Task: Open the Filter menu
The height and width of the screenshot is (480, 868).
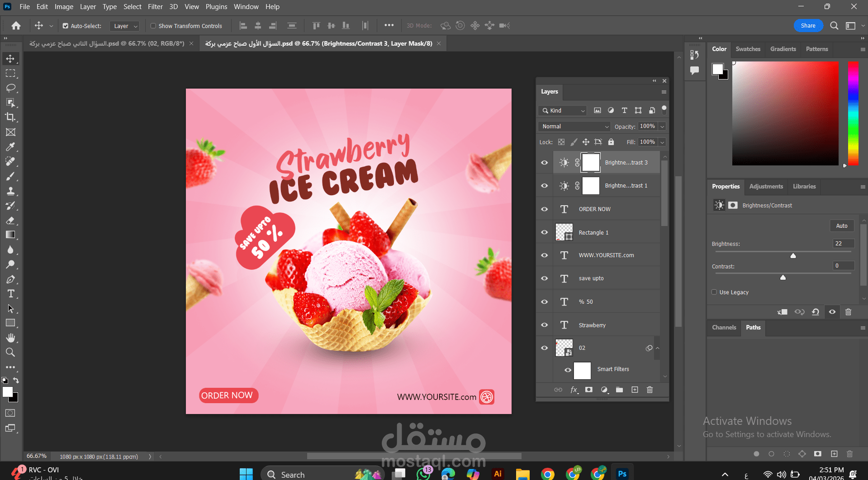Action: (x=155, y=7)
